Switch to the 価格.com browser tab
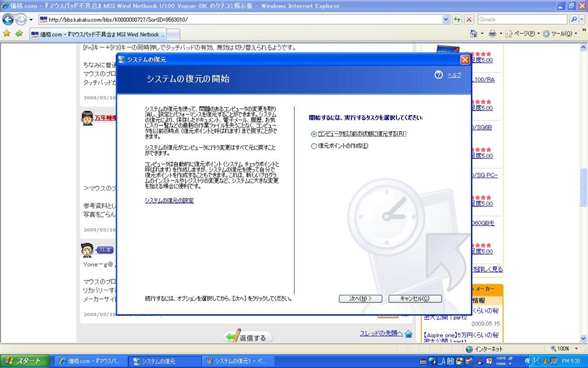Viewport: 588px width, 368px height. pos(98,34)
